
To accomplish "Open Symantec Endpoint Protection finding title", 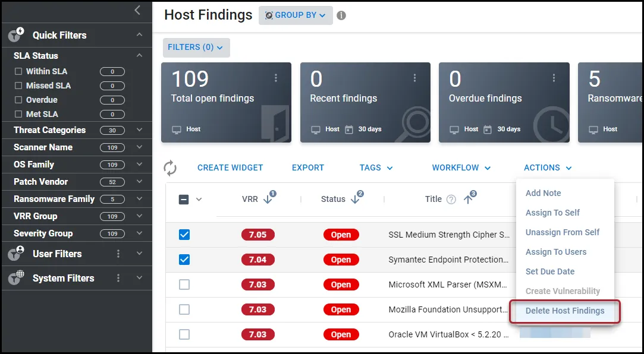I will (448, 260).
